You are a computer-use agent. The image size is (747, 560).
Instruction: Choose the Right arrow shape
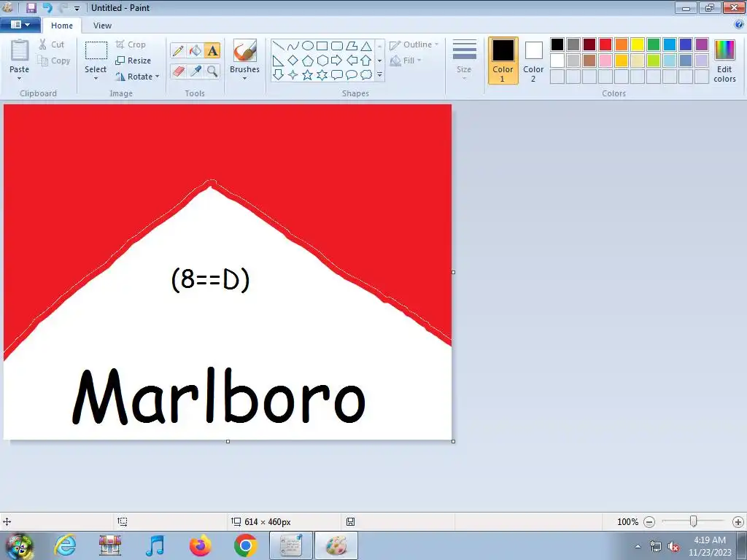(x=337, y=61)
